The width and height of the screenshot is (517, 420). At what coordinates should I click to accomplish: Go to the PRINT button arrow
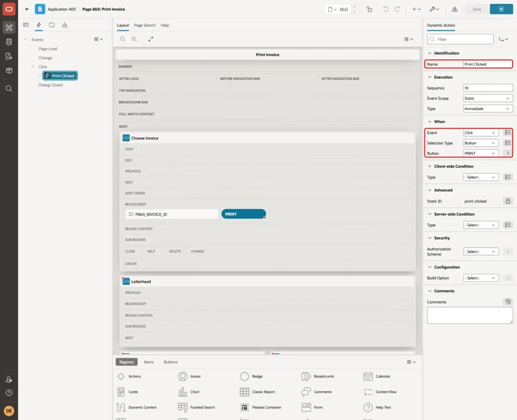pos(508,153)
